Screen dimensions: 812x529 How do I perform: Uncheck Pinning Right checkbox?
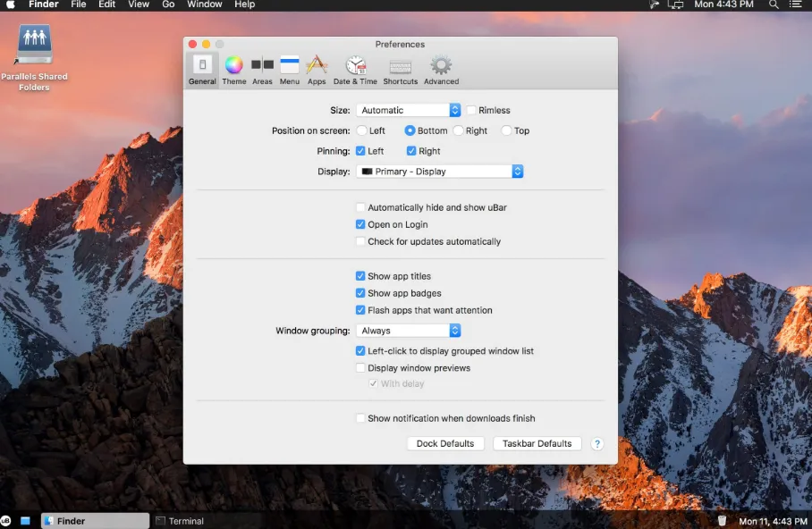pos(411,151)
